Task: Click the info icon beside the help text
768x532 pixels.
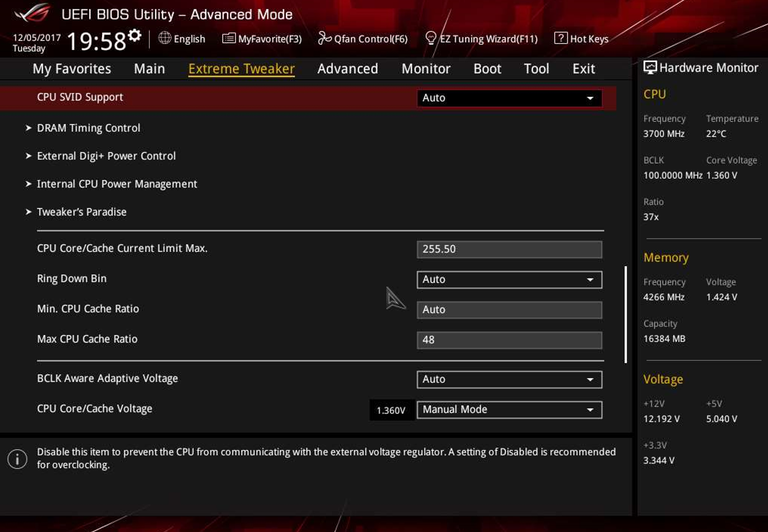Action: click(x=17, y=459)
